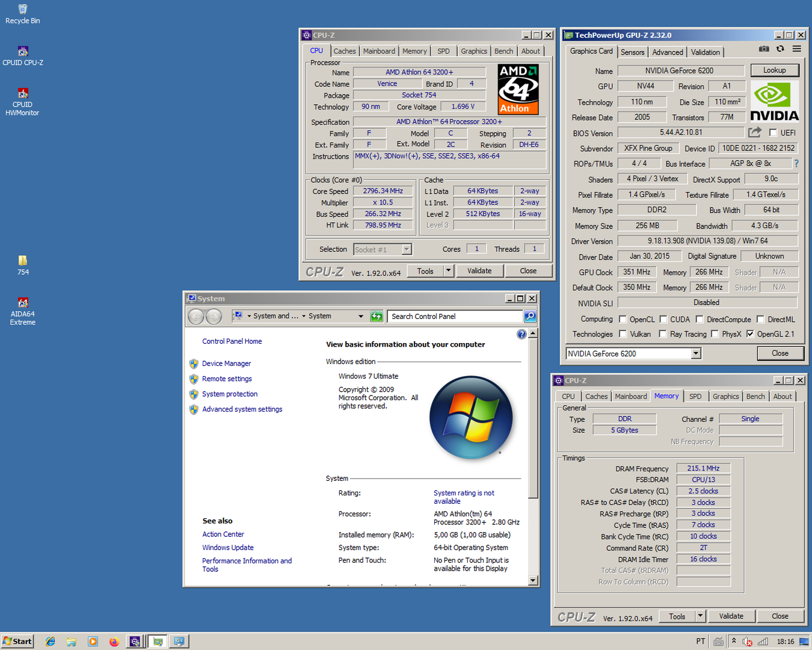This screenshot has height=650, width=812.
Task: Click taskbar clock showing 18:16
Action: [786, 642]
